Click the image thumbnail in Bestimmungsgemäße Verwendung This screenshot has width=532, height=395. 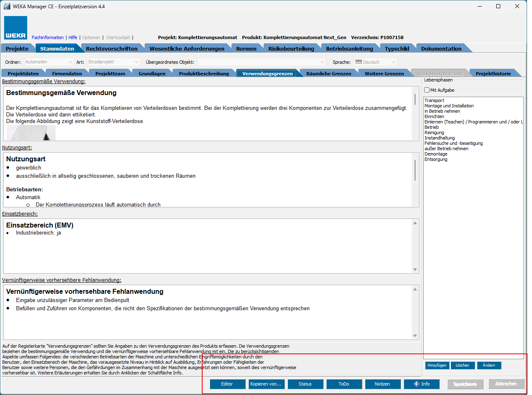(31, 133)
